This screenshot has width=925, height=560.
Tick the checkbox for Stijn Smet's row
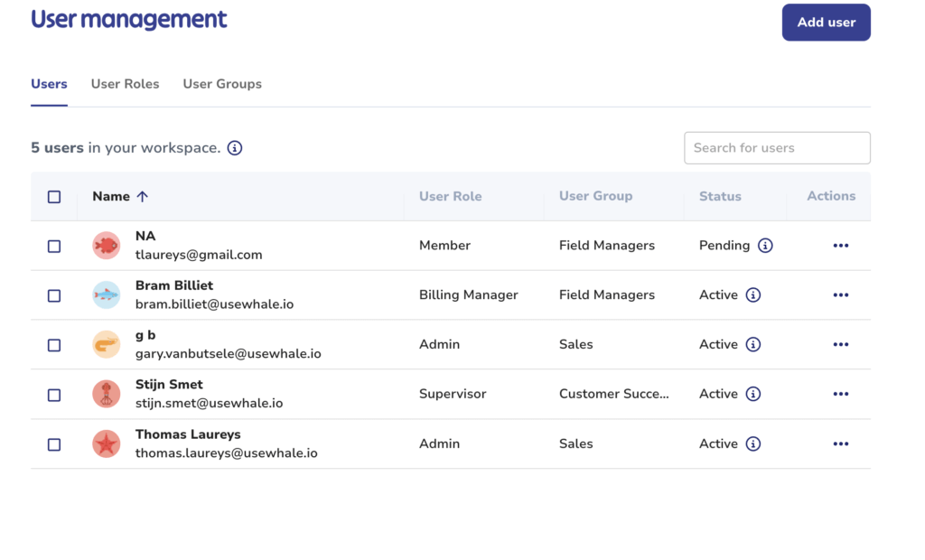(x=54, y=395)
